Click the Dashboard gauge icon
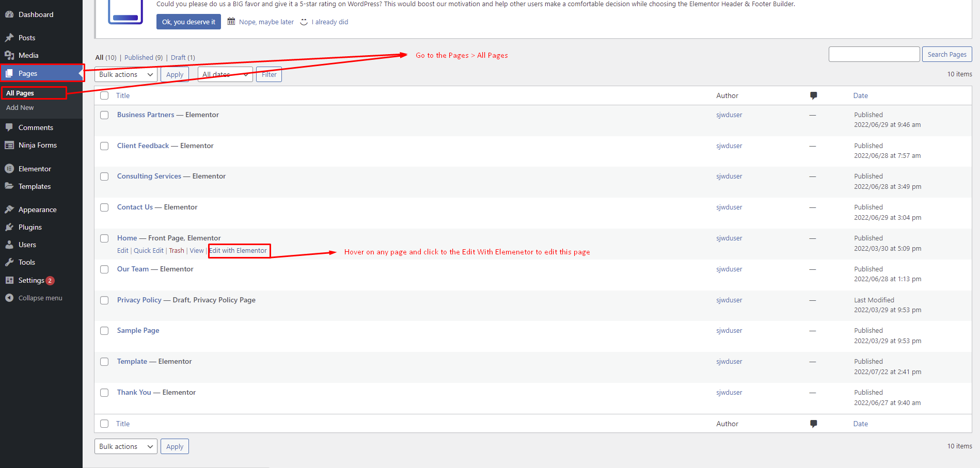This screenshot has height=468, width=980. coord(9,14)
